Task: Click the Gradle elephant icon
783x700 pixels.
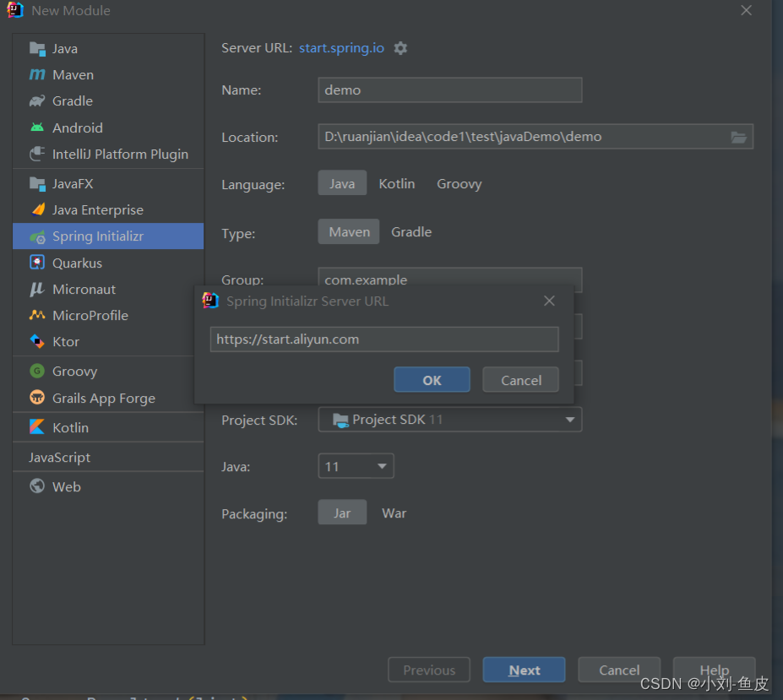Action: [37, 101]
